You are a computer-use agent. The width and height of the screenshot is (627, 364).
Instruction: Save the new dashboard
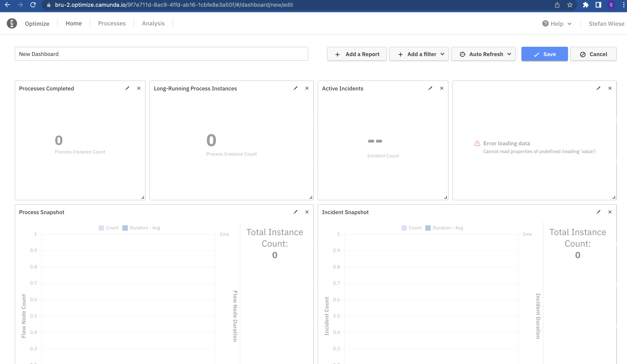coord(544,54)
